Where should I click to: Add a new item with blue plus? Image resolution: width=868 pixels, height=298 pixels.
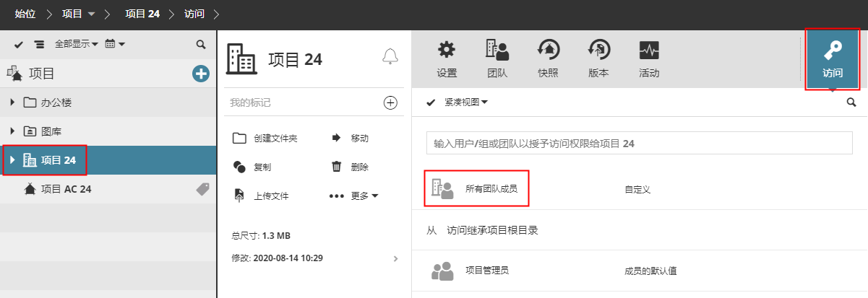pyautogui.click(x=200, y=74)
